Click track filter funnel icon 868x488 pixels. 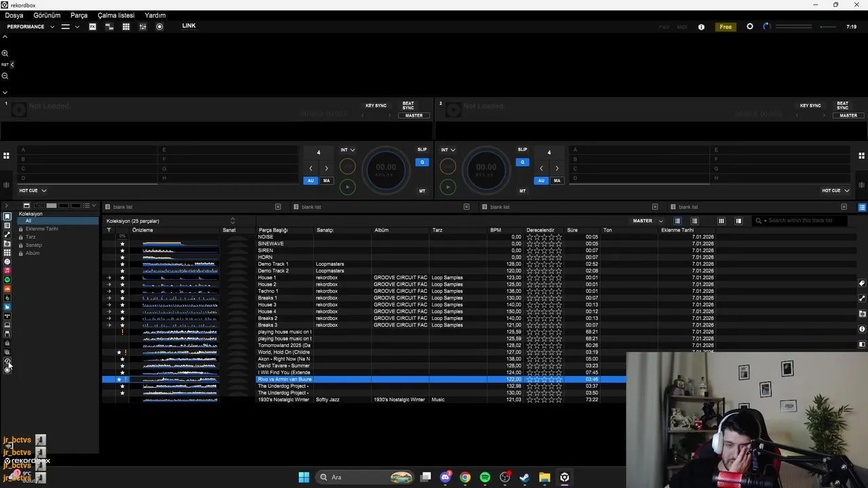[x=108, y=230]
